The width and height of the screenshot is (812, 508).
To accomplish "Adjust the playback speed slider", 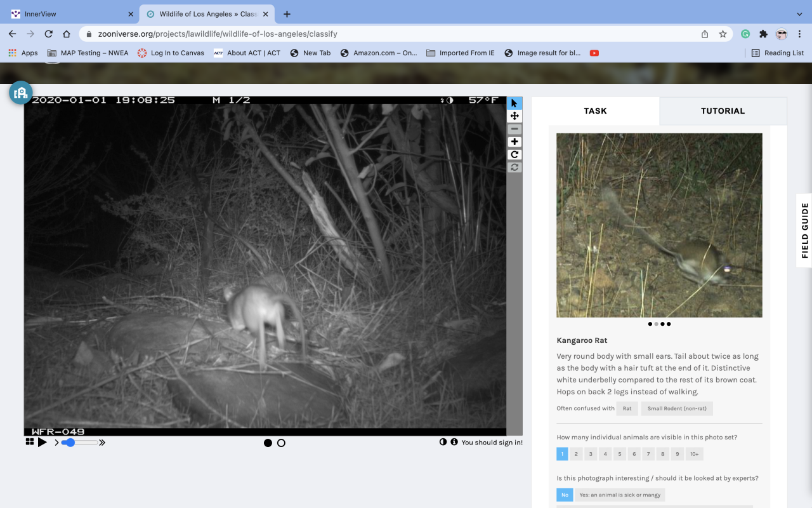I will 79,442.
